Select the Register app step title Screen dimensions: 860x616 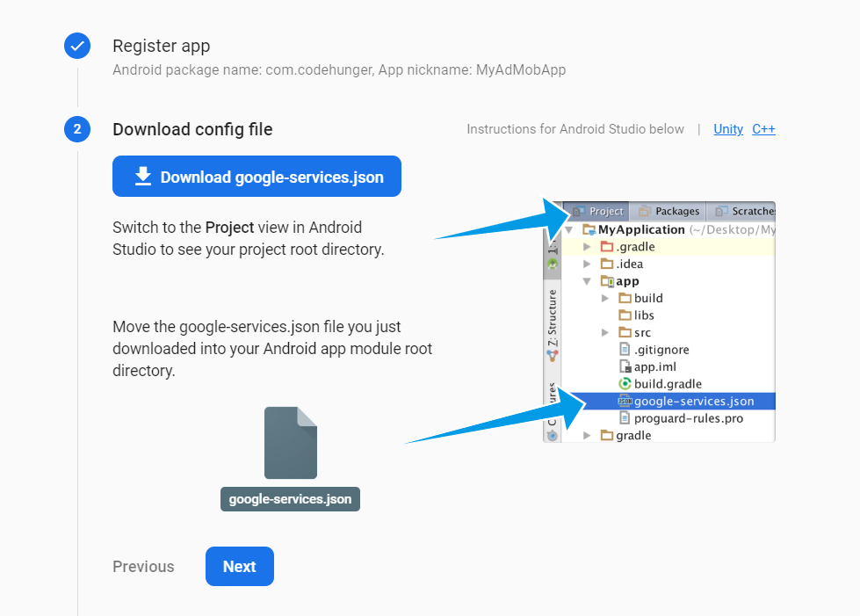[x=162, y=46]
